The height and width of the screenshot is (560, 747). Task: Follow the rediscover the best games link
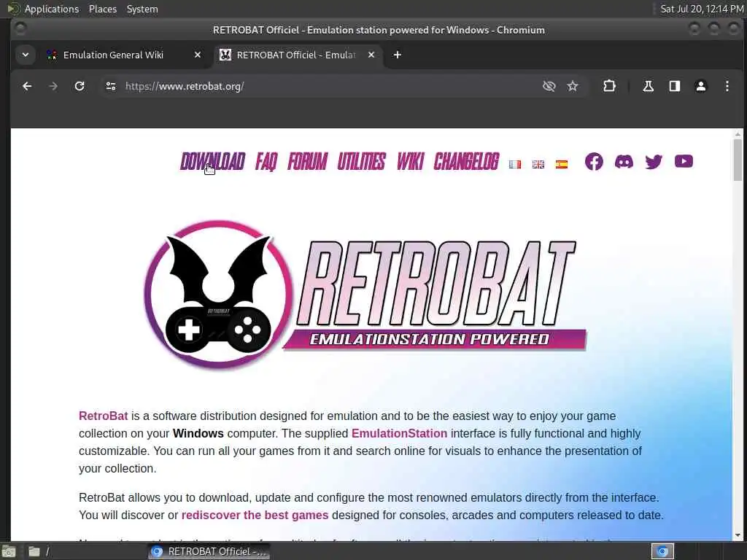tap(255, 516)
